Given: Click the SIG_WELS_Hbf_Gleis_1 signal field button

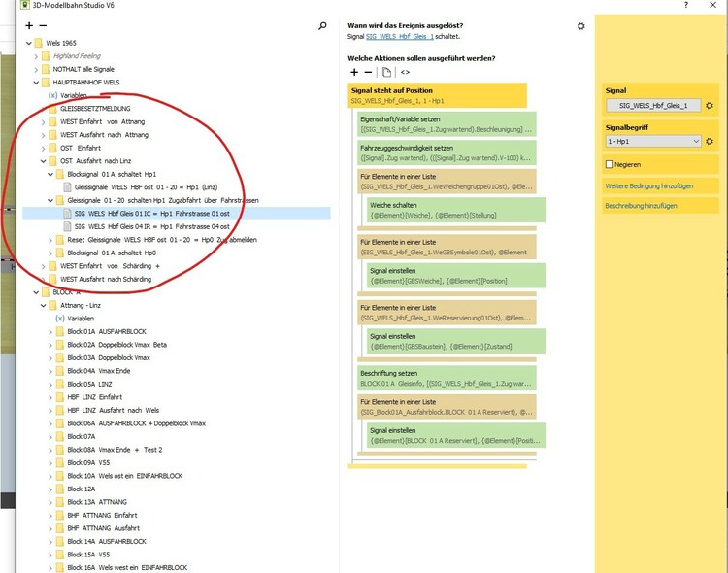Looking at the screenshot, I should point(653,106).
